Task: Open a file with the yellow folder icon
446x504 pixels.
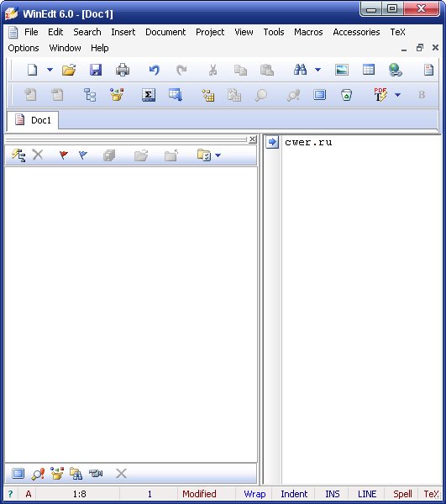Action: [x=69, y=70]
